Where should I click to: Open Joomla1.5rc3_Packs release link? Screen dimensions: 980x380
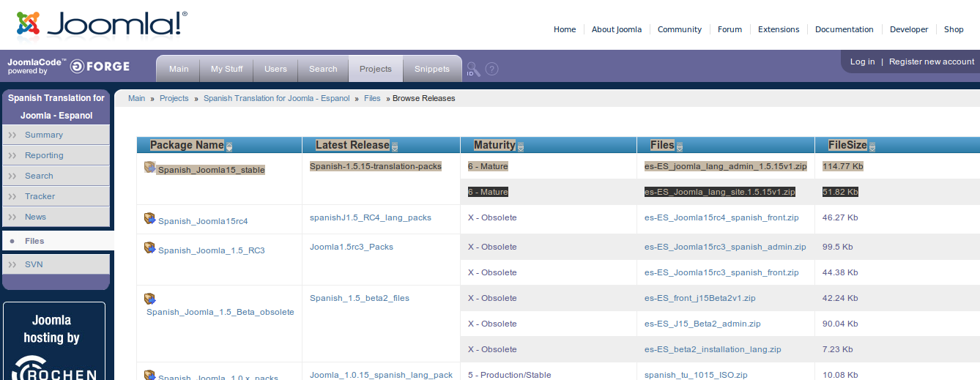(x=352, y=247)
